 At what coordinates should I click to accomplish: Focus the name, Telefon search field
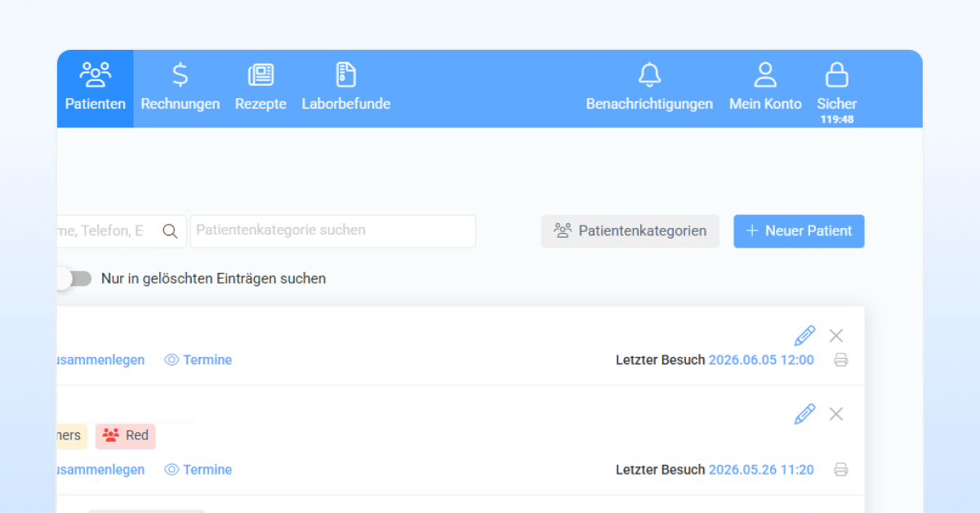point(122,231)
